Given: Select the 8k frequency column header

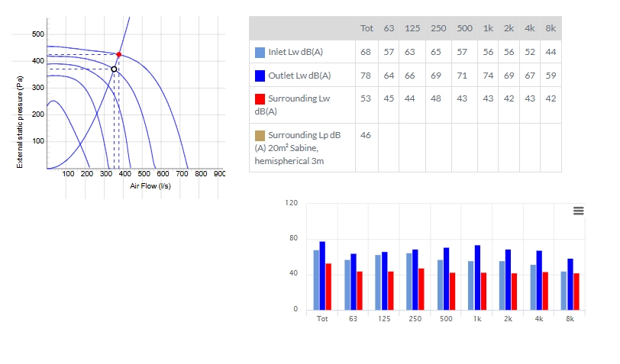Looking at the screenshot, I should (551, 28).
